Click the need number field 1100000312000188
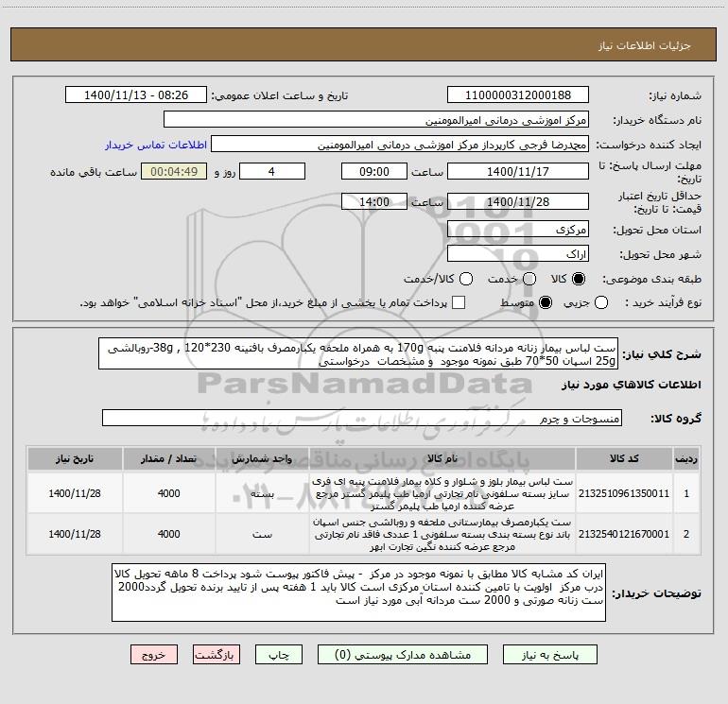Viewport: 728px width, 704px height. [x=518, y=95]
